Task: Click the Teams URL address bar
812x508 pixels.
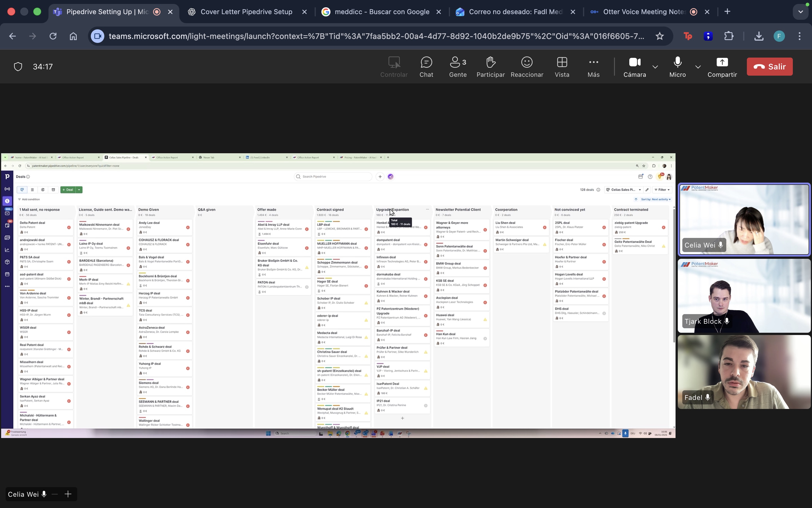Action: (x=376, y=36)
